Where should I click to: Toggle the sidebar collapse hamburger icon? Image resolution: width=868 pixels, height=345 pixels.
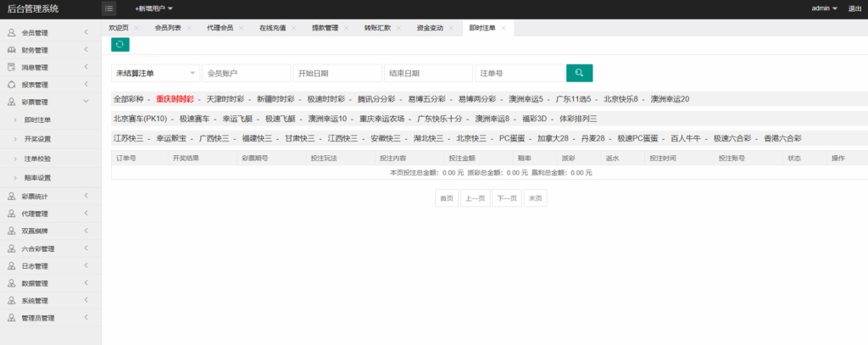point(108,8)
